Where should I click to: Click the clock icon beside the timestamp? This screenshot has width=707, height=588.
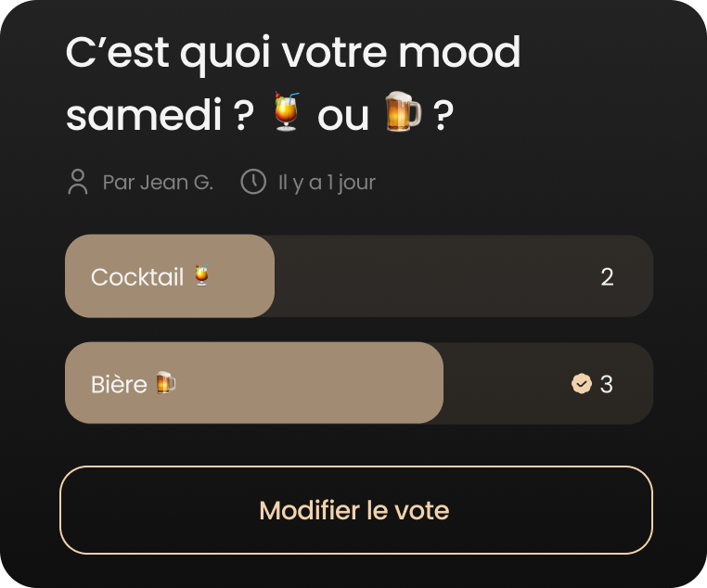tap(252, 182)
